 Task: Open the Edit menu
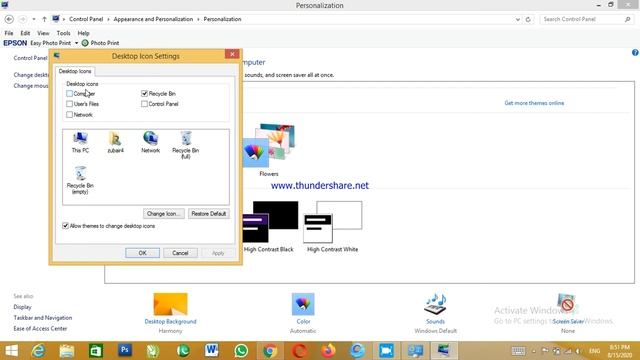point(25,33)
